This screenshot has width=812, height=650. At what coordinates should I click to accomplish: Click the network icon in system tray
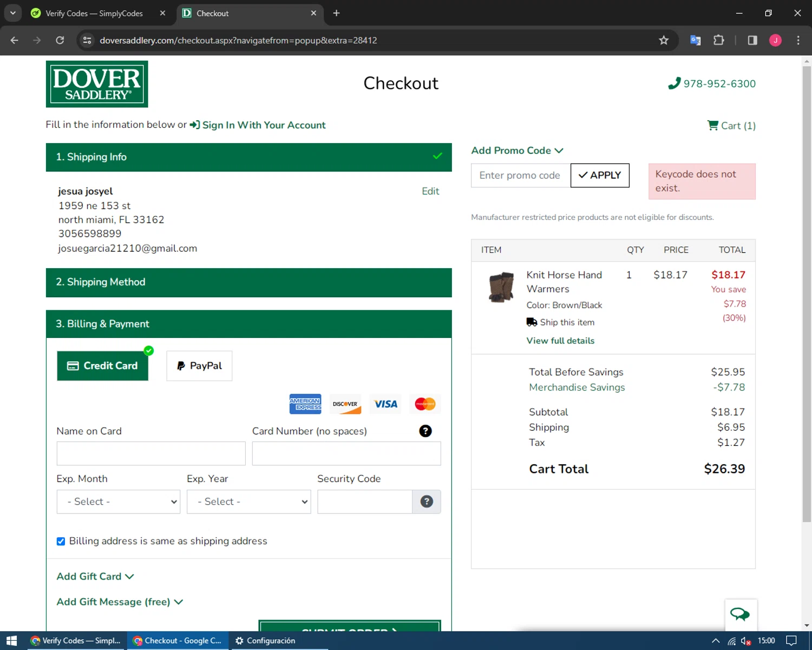coord(731,641)
